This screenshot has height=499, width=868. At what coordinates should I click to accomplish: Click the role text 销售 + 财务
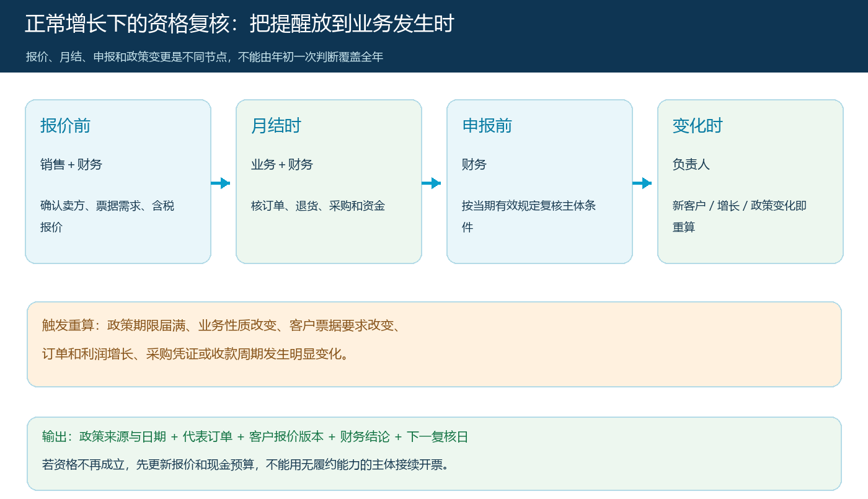tap(71, 164)
